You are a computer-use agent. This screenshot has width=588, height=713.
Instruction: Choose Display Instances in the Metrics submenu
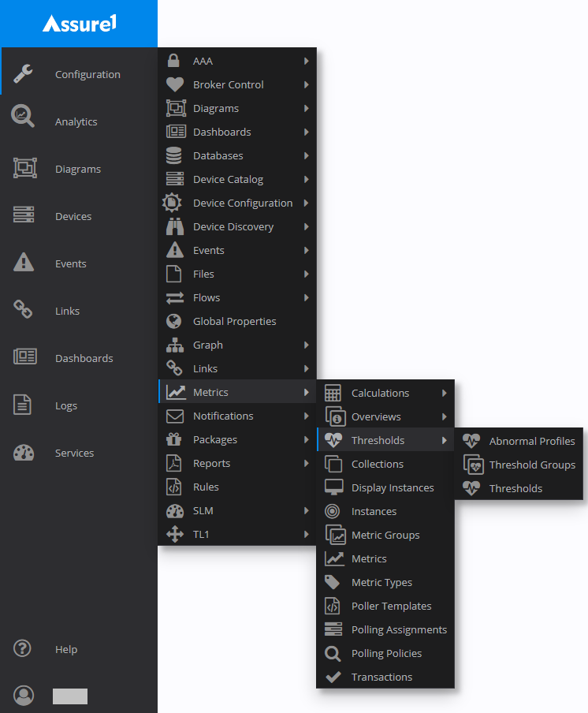385,487
